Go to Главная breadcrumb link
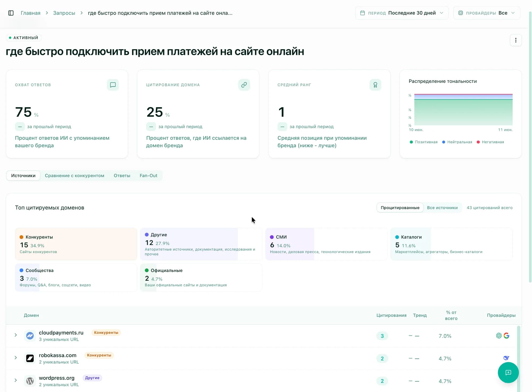Image resolution: width=532 pixels, height=392 pixels. pos(31,13)
